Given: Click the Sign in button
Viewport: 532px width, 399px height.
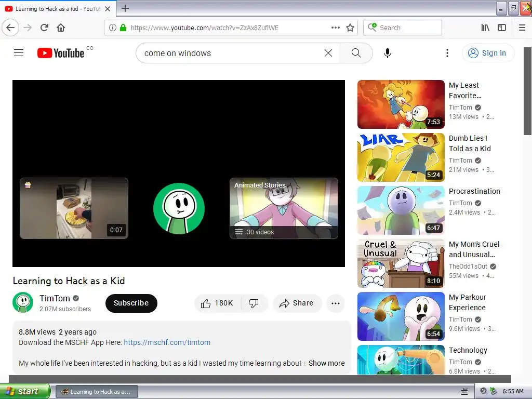Looking at the screenshot, I should (x=488, y=53).
